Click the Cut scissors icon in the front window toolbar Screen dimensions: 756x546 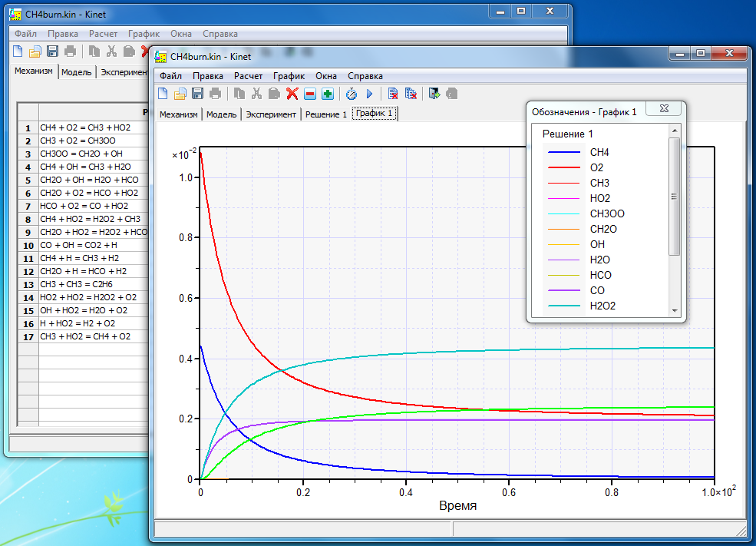[x=256, y=94]
